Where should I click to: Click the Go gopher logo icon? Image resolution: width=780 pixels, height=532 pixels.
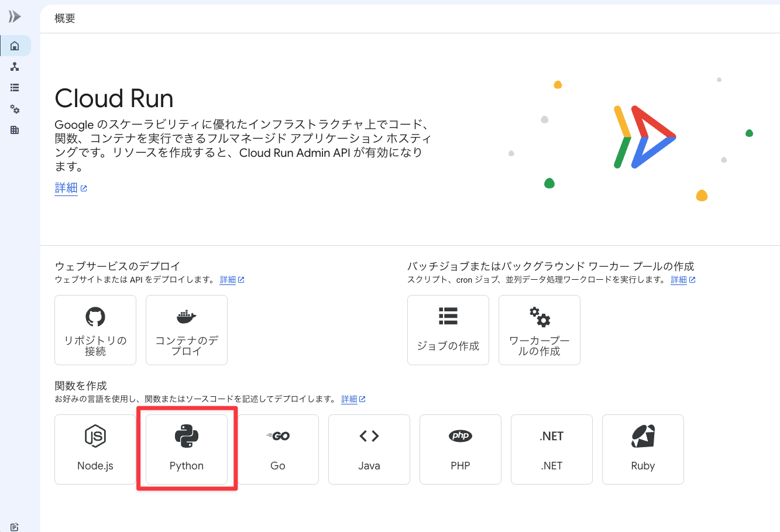278,436
